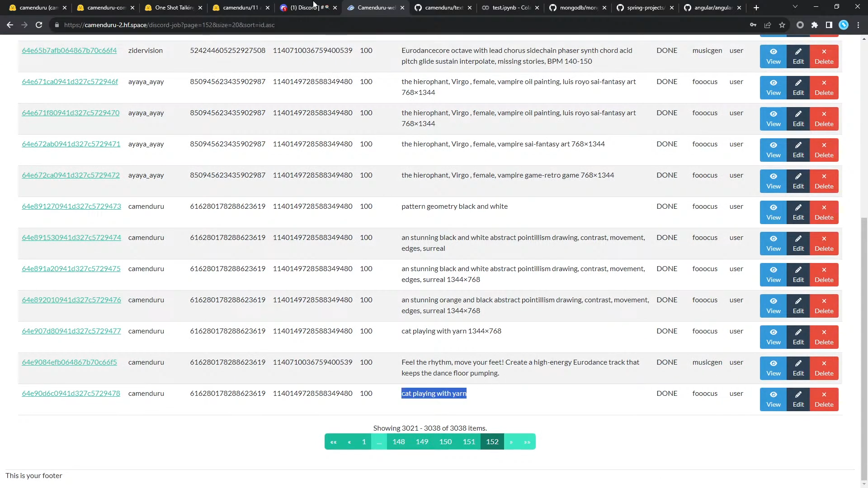Screen dimensions: 868x488
Task: Open the browser extensions puzzle icon
Action: (815, 25)
